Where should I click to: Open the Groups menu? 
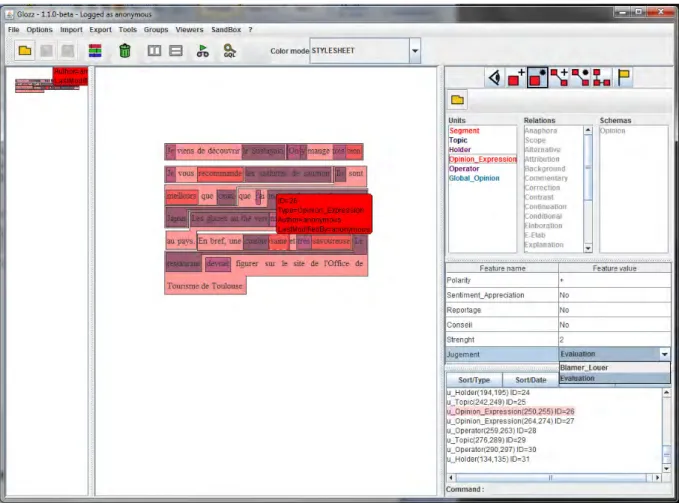[156, 29]
